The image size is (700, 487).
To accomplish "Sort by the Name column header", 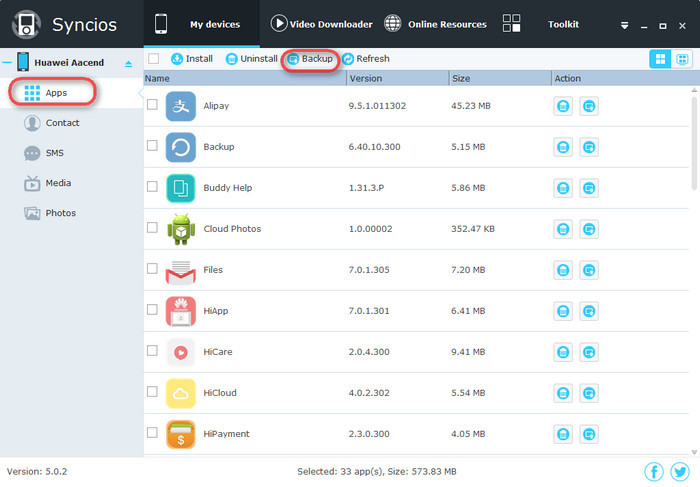I will pos(245,78).
